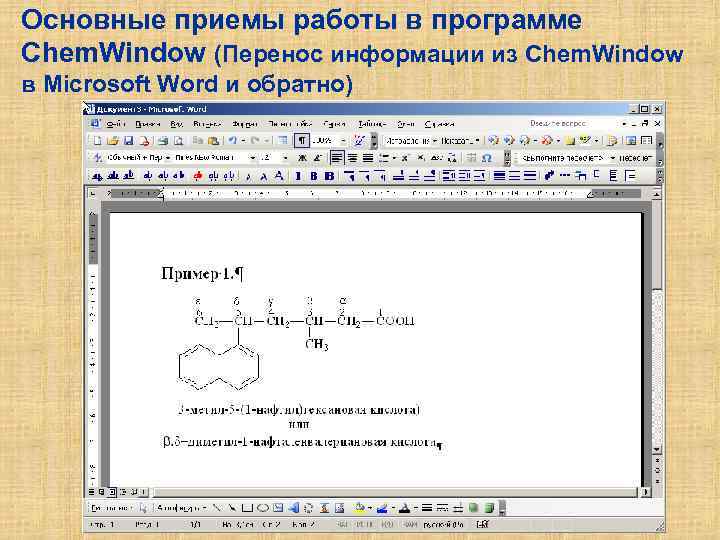Open the font size dropdown
Screen dimensions: 720x540
pyautogui.click(x=285, y=158)
